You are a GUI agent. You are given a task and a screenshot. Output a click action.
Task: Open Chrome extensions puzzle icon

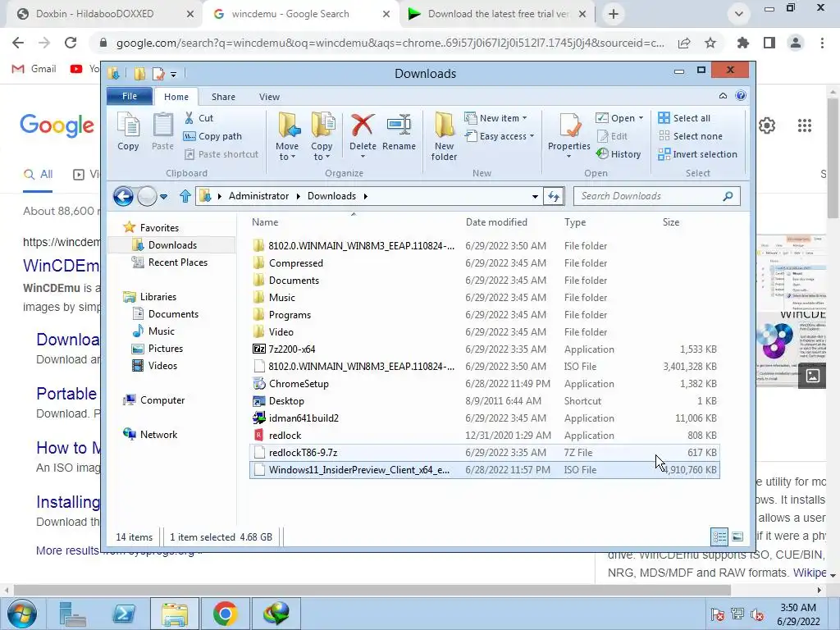pos(742,43)
